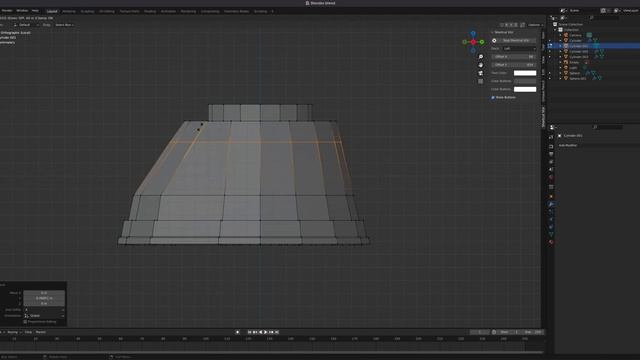Open the Dock dropdown set to Left

pos(520,49)
